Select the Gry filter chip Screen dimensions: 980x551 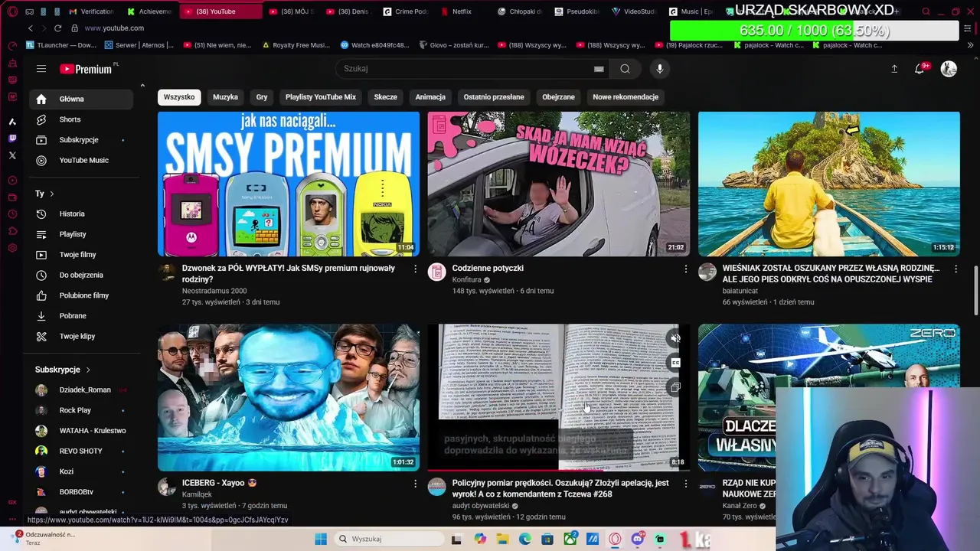click(x=262, y=97)
